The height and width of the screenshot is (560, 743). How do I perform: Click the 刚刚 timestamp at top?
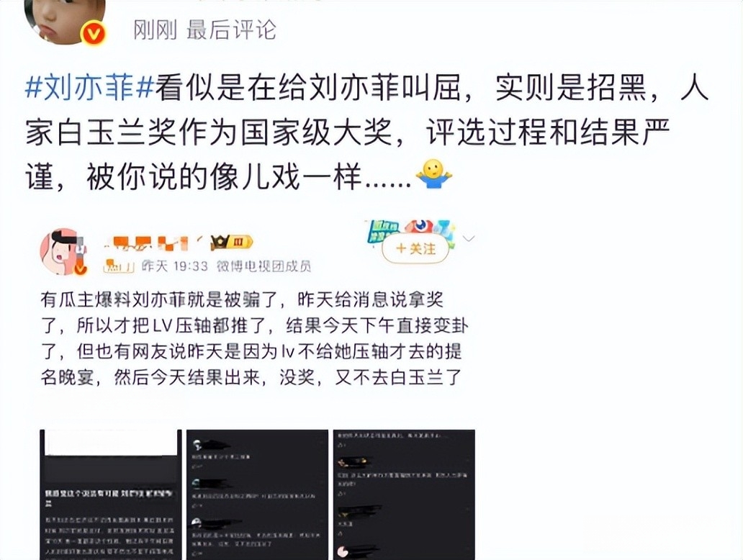click(155, 30)
